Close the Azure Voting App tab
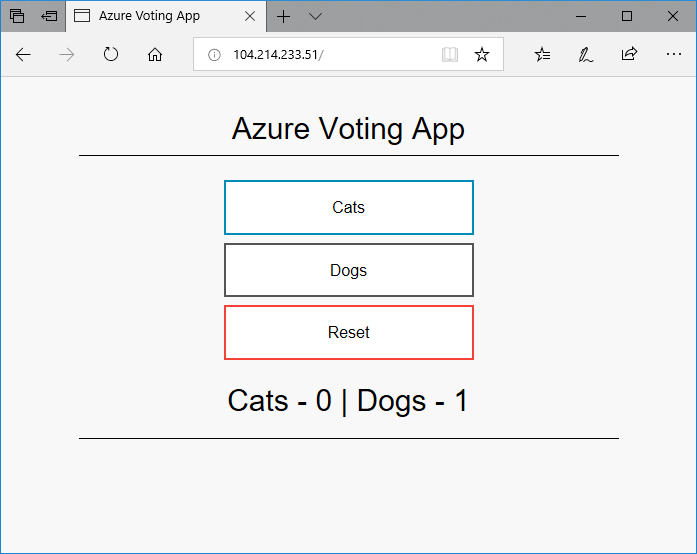The width and height of the screenshot is (697, 554). (250, 16)
